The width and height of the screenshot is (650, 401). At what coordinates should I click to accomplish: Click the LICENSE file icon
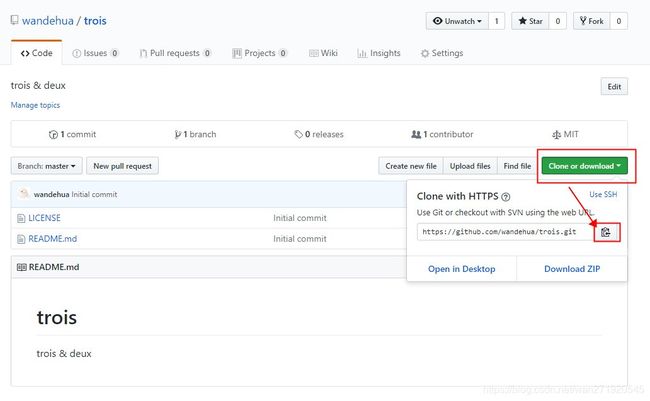click(21, 217)
